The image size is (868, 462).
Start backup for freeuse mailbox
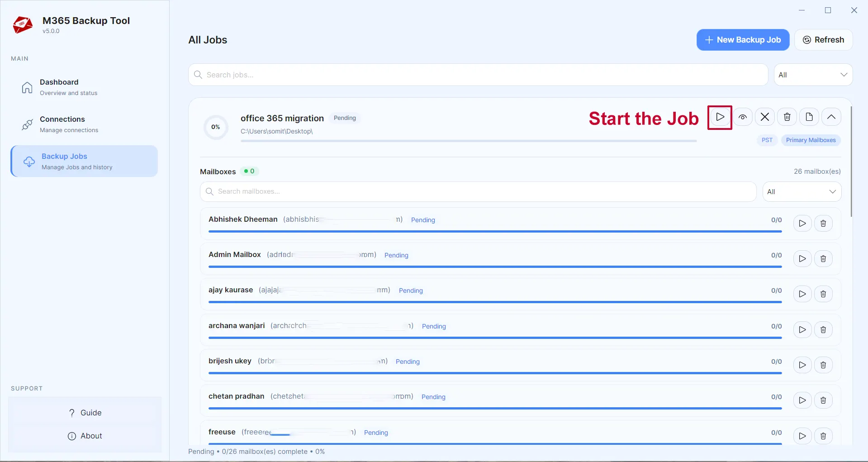tap(802, 436)
